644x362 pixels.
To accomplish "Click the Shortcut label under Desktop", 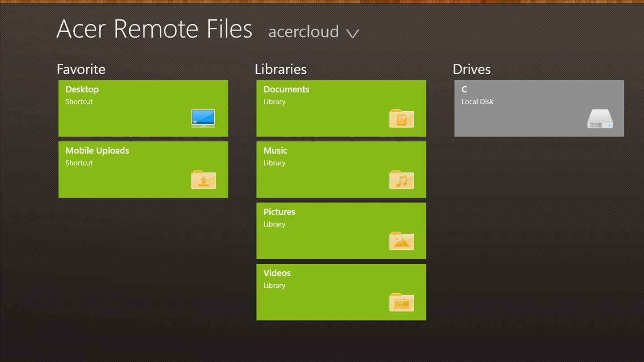I will tap(79, 101).
